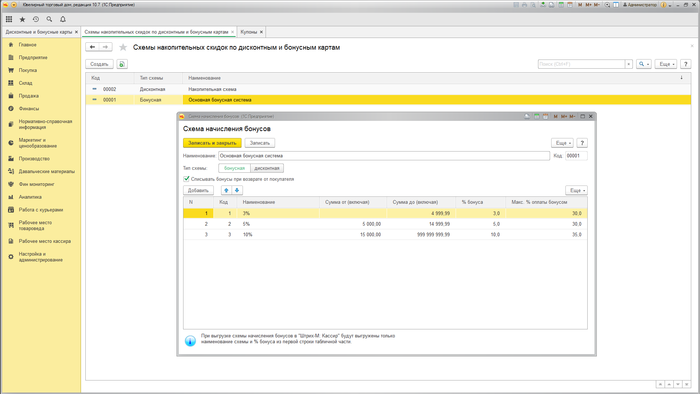
Task: Click M+ memory icon in main title bar
Action: click(589, 5)
